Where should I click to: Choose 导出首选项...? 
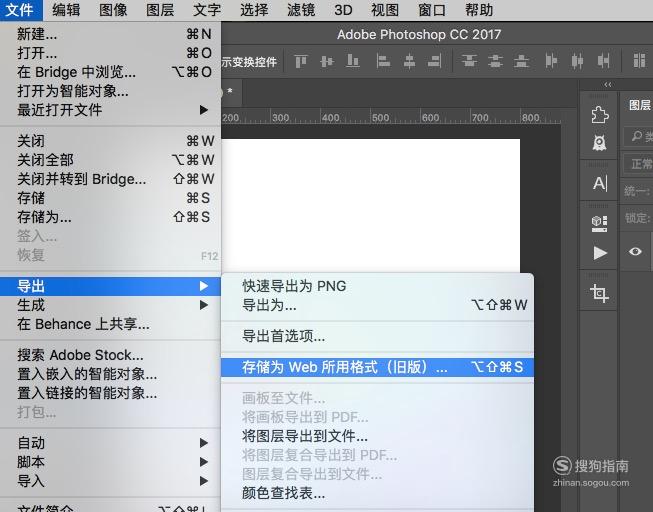click(x=377, y=336)
